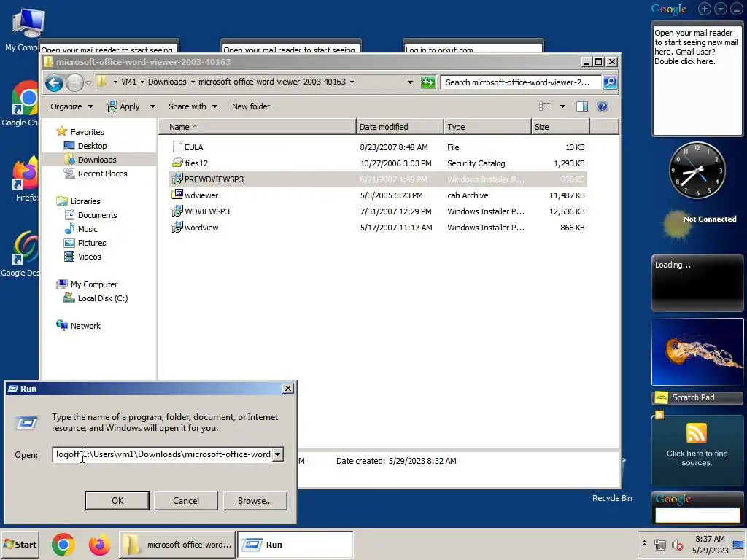The height and width of the screenshot is (560, 747).
Task: Click Cancel in the Run dialog
Action: point(186,501)
